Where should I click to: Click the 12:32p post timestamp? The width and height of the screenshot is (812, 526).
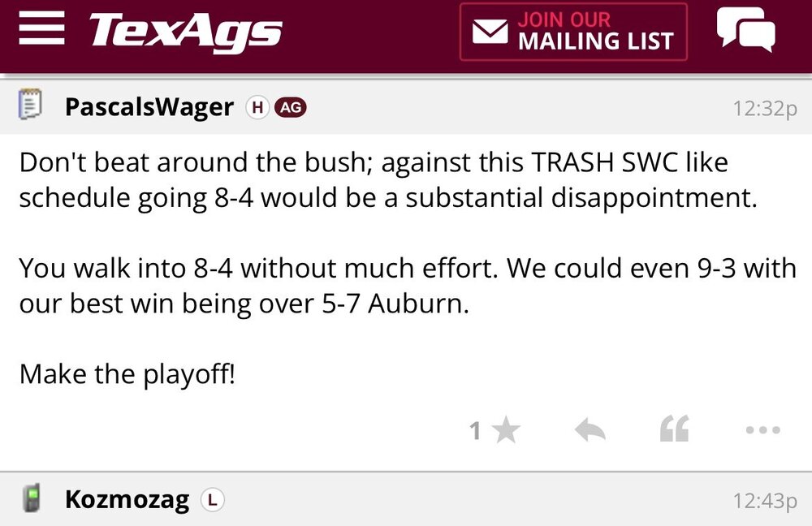764,108
